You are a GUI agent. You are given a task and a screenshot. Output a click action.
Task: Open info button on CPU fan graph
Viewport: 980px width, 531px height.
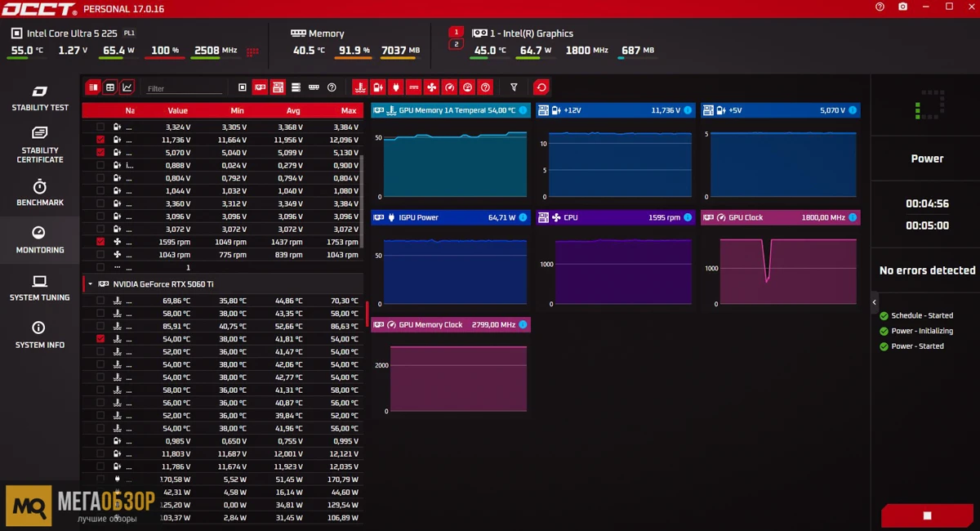point(687,217)
